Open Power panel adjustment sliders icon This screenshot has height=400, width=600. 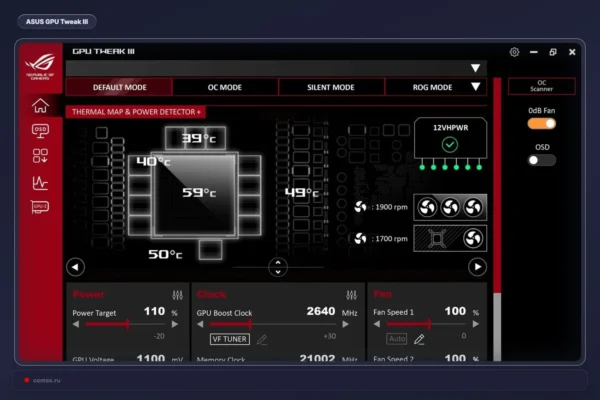pyautogui.click(x=178, y=295)
